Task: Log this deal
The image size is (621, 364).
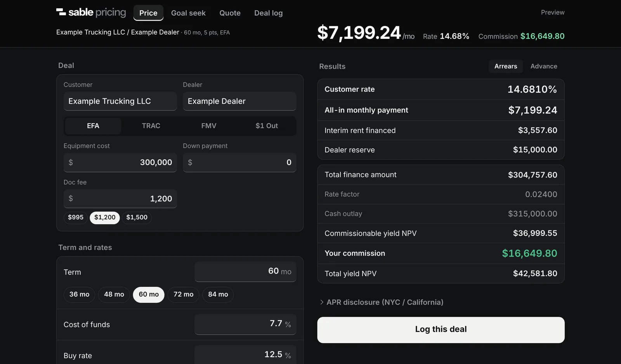Action: [441, 330]
